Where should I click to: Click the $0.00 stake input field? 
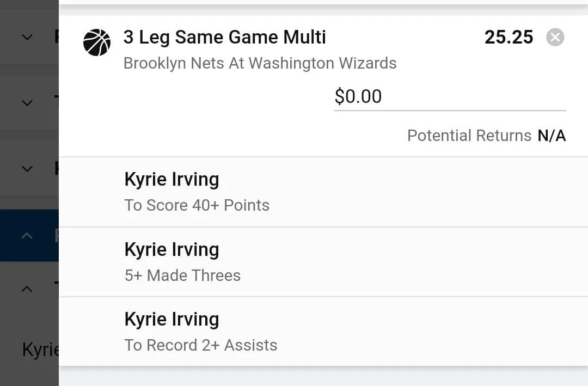pos(449,96)
